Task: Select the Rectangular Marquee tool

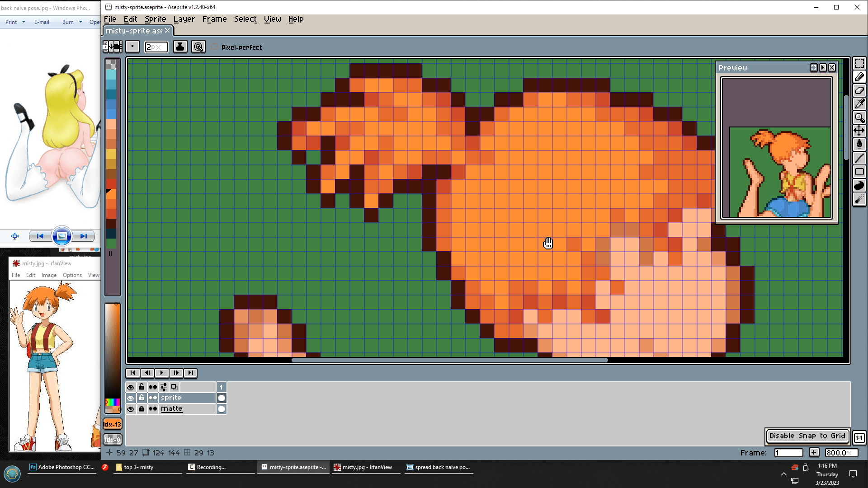Action: pos(859,63)
